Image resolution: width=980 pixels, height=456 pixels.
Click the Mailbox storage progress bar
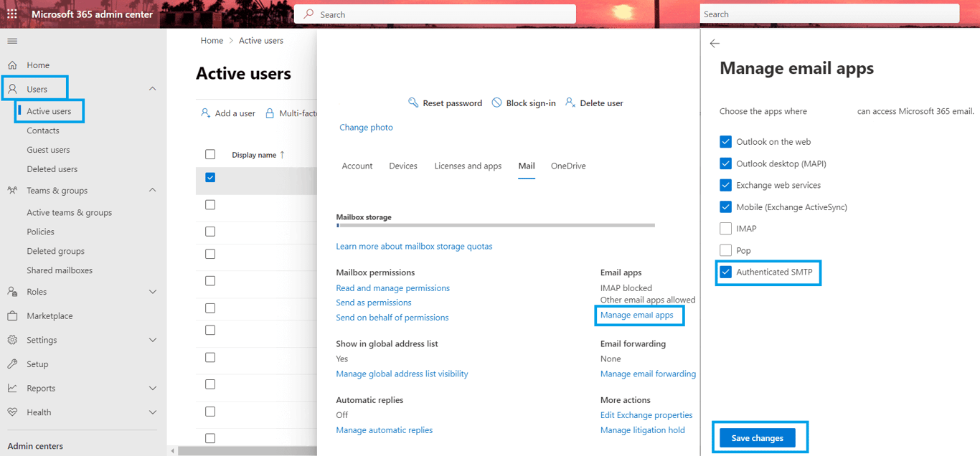495,225
